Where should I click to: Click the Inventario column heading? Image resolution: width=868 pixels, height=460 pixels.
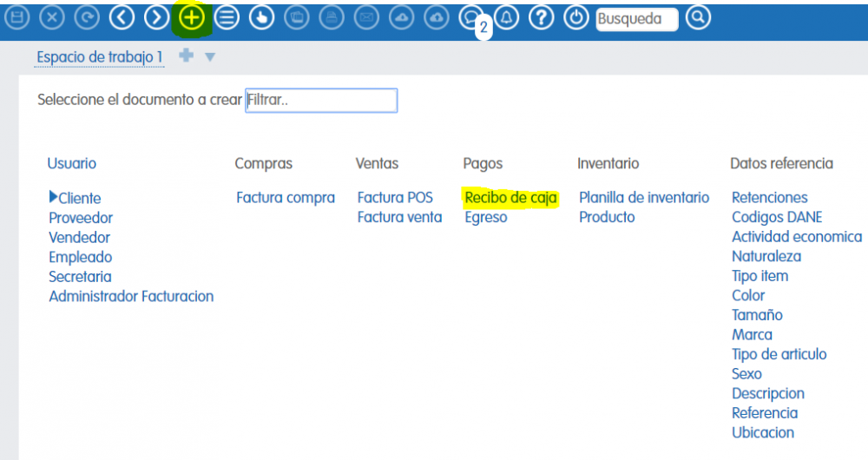click(x=608, y=163)
